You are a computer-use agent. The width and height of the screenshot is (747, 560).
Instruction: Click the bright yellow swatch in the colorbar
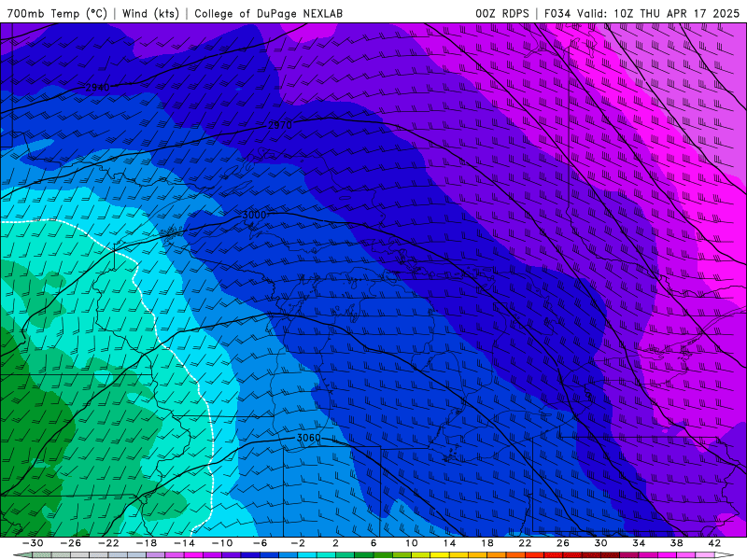(440, 555)
